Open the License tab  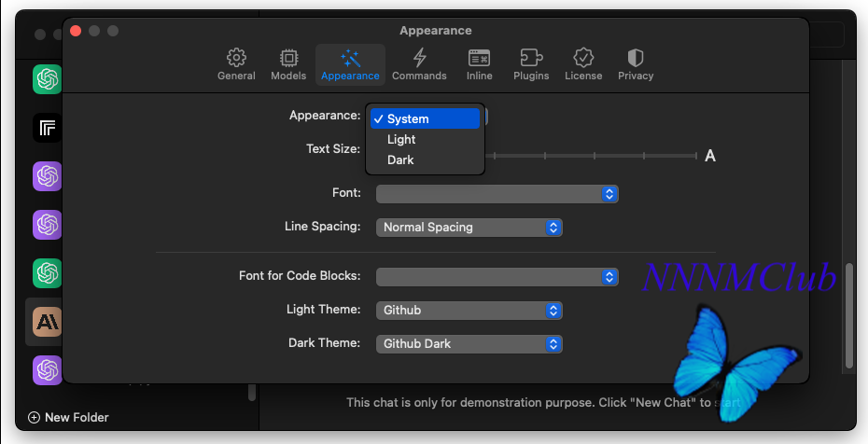click(583, 64)
